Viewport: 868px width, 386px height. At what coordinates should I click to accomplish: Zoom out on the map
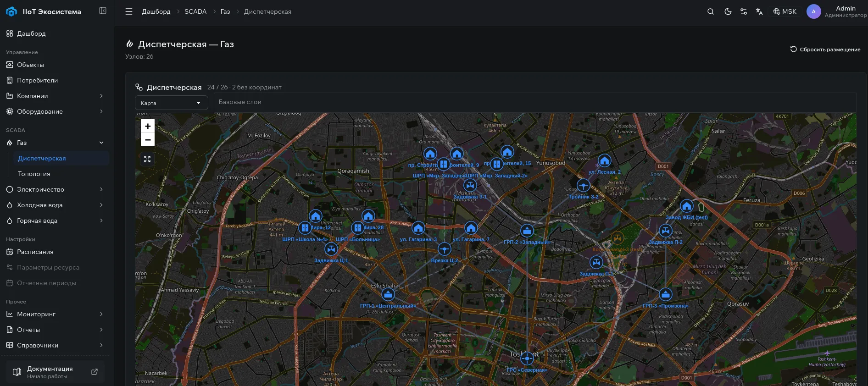pos(148,139)
